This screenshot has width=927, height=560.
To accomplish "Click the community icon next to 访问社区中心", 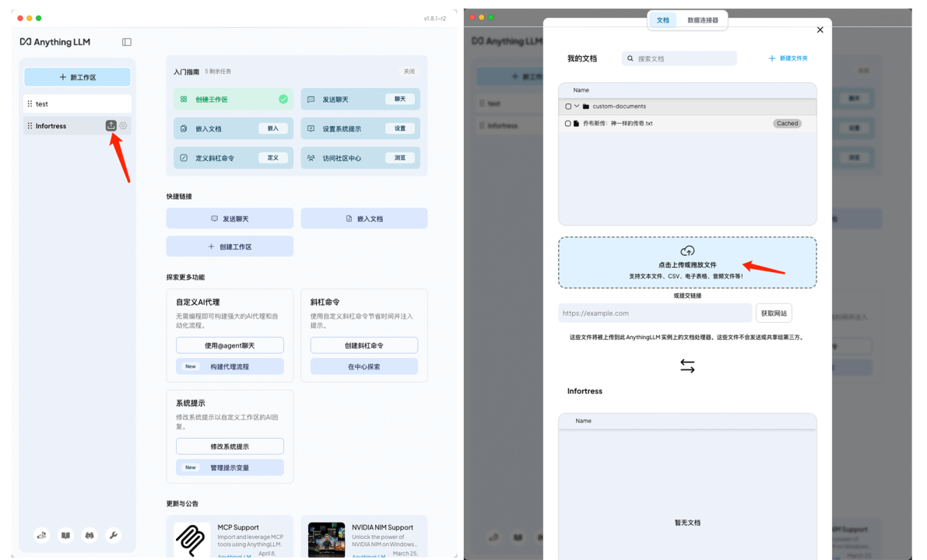I will 311,158.
